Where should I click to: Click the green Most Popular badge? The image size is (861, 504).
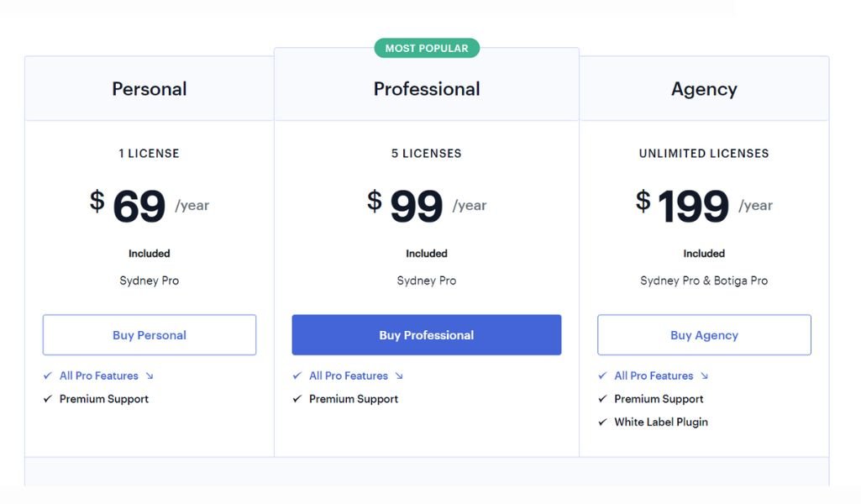(427, 49)
